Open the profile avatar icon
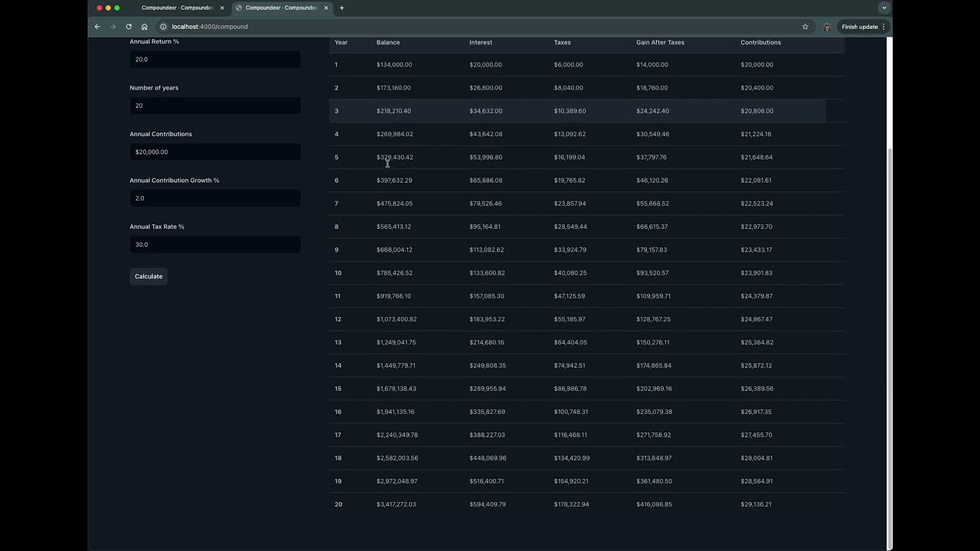This screenshot has height=551, width=980. (x=827, y=27)
